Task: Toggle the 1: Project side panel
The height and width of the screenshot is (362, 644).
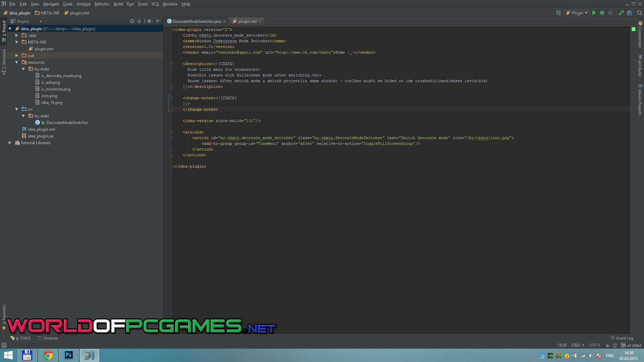Action: coord(4,28)
